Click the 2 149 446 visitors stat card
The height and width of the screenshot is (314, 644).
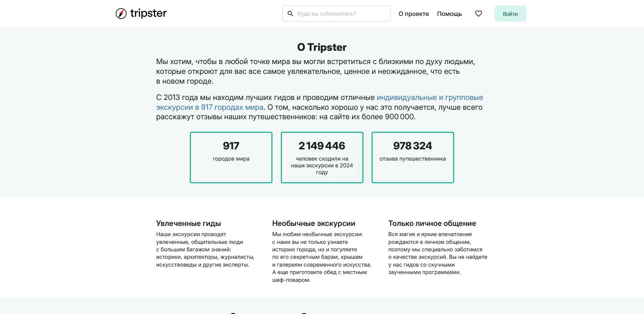coord(322,157)
